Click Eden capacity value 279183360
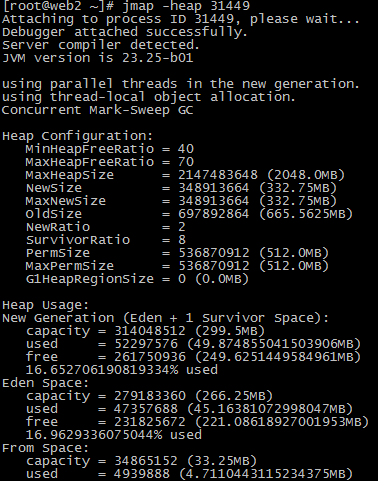This screenshot has width=378, height=481. (x=150, y=396)
